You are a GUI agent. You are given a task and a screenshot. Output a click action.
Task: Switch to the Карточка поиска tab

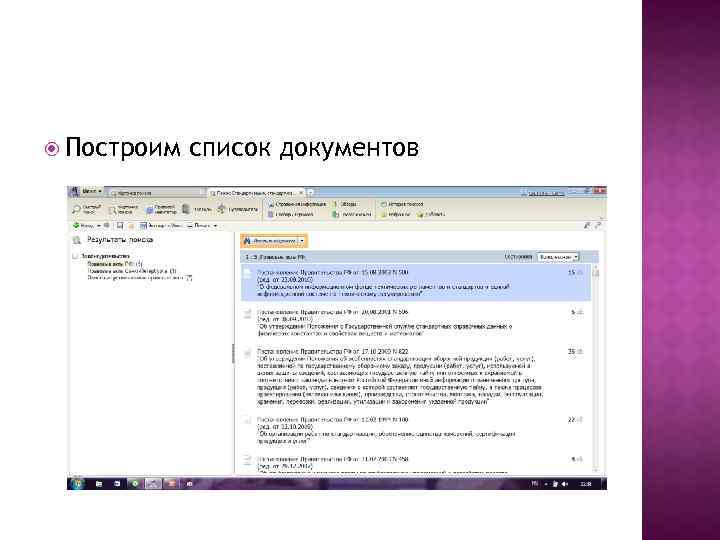click(x=155, y=193)
